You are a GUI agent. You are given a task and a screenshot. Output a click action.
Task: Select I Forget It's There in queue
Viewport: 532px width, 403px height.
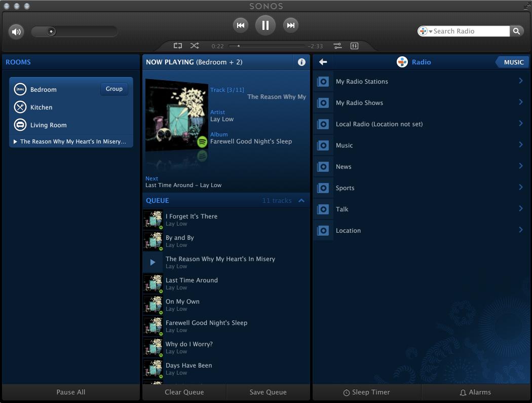pos(226,219)
